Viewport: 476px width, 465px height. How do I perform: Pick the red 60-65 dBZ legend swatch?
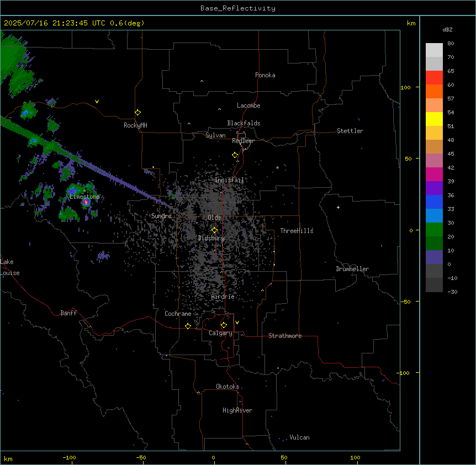tap(434, 77)
